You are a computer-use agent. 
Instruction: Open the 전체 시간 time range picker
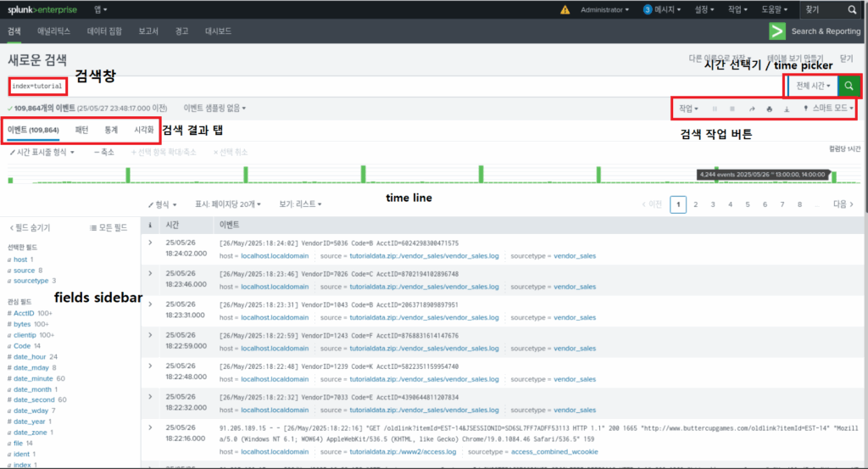(x=813, y=86)
